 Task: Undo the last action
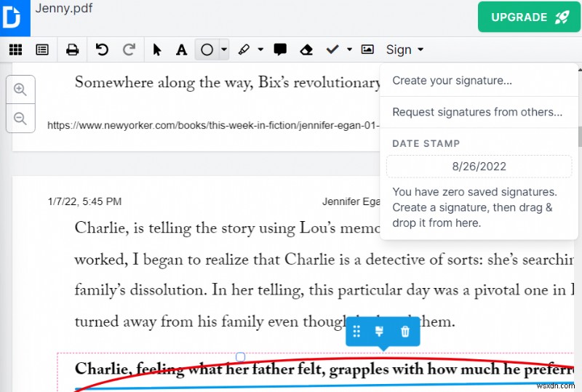click(x=102, y=49)
